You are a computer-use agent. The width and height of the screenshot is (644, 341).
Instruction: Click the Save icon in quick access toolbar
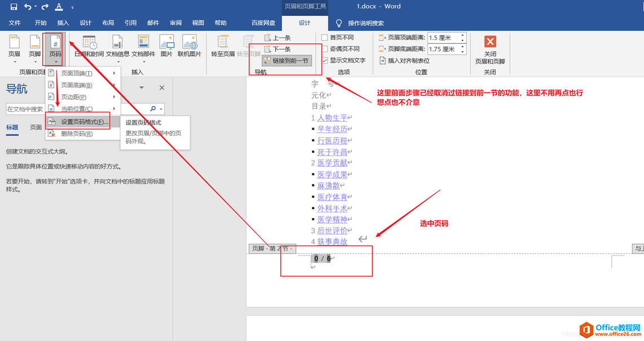[14, 7]
